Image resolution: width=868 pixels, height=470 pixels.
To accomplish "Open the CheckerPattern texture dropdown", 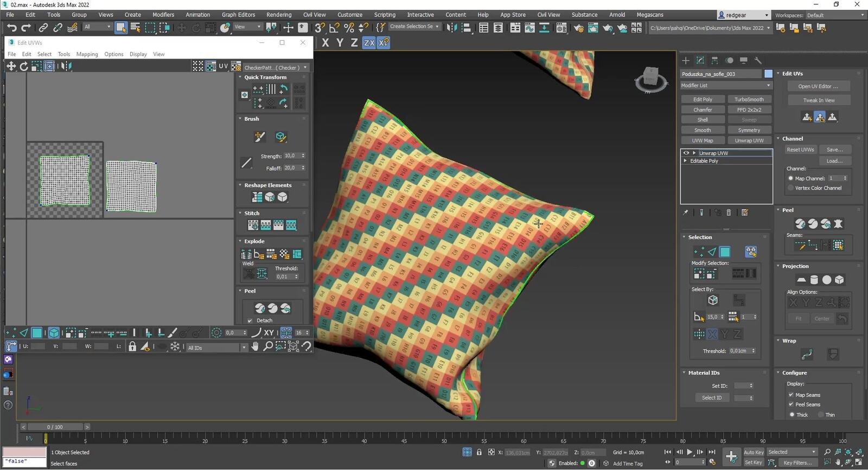I will pos(276,67).
